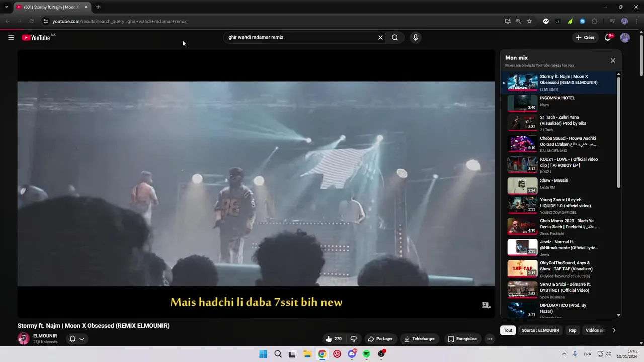Image resolution: width=644 pixels, height=362 pixels.
Task: Click the Enregistrer button
Action: [x=462, y=339]
